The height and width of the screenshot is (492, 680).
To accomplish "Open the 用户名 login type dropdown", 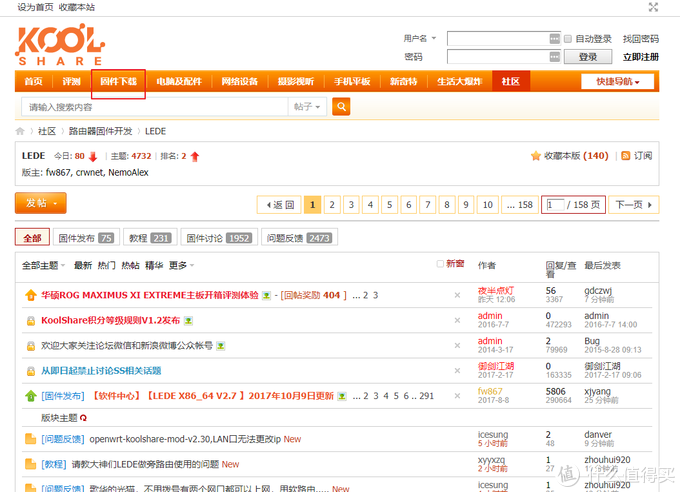I will pyautogui.click(x=420, y=39).
